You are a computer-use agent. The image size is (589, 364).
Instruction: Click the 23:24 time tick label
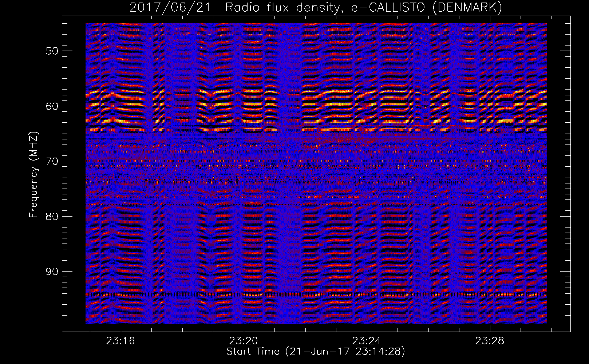point(367,341)
